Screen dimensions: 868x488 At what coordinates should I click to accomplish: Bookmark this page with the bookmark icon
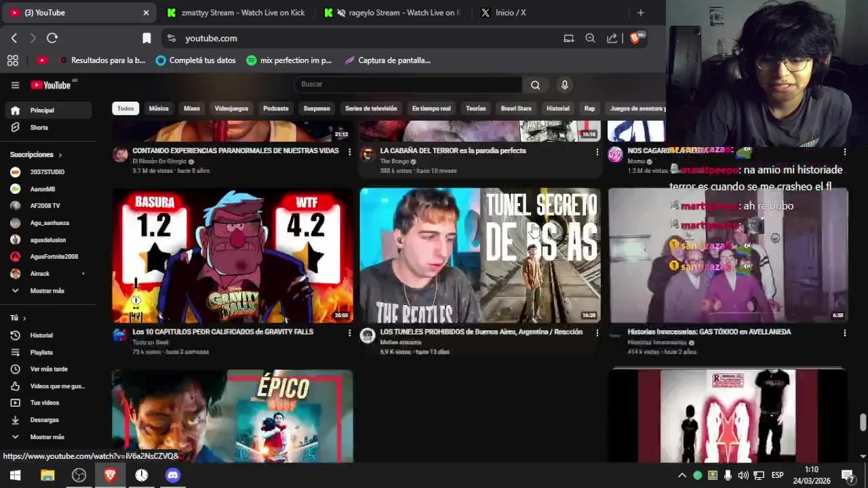tap(146, 38)
